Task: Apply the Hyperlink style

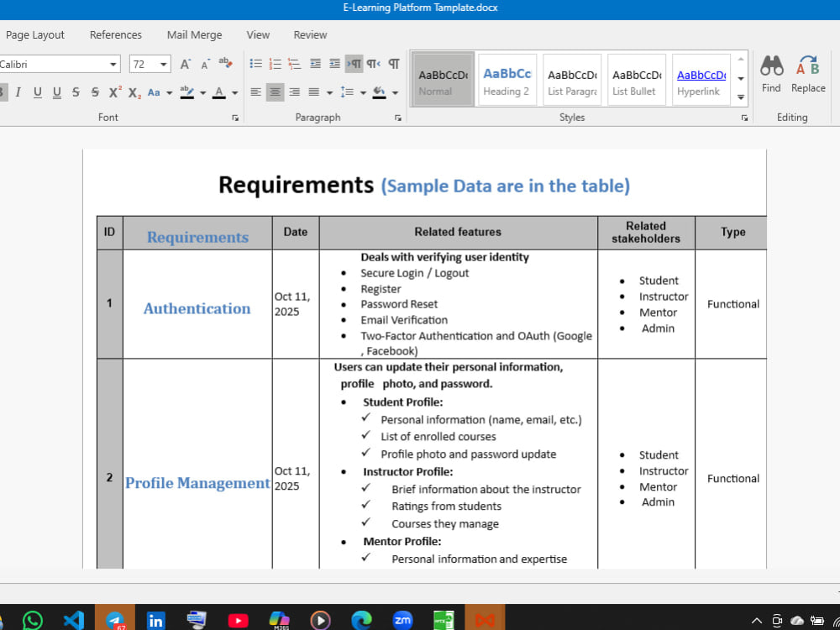Action: (701, 79)
